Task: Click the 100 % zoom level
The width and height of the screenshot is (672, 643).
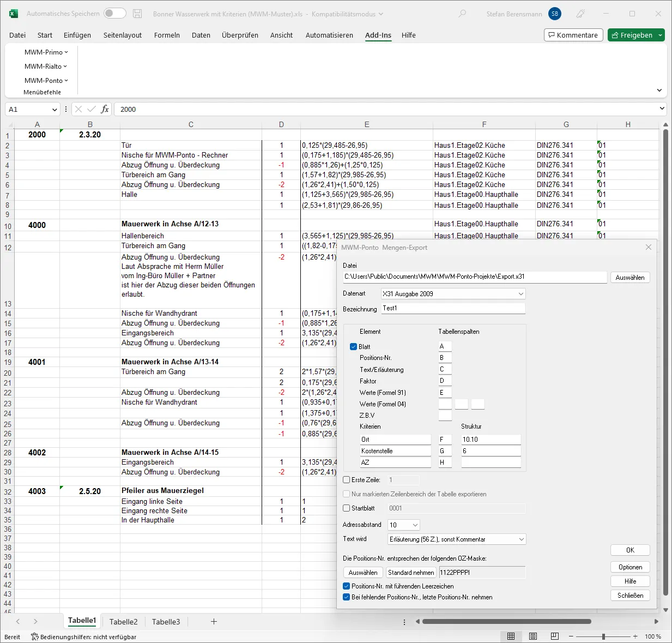Action: [x=653, y=636]
